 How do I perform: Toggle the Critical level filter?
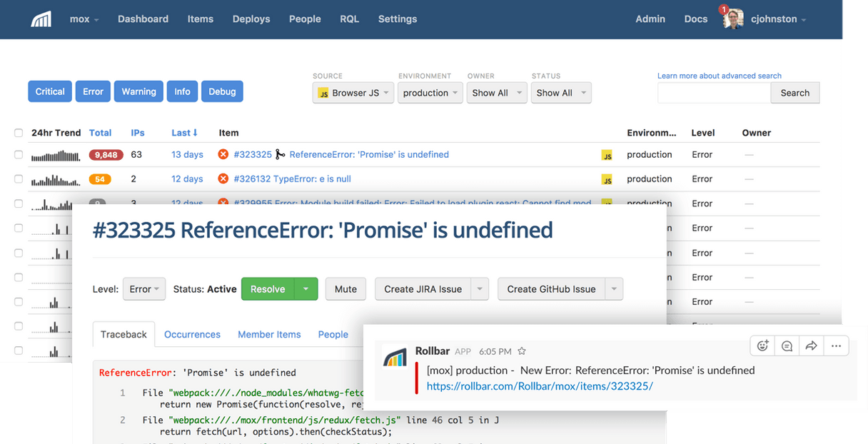[x=50, y=91]
